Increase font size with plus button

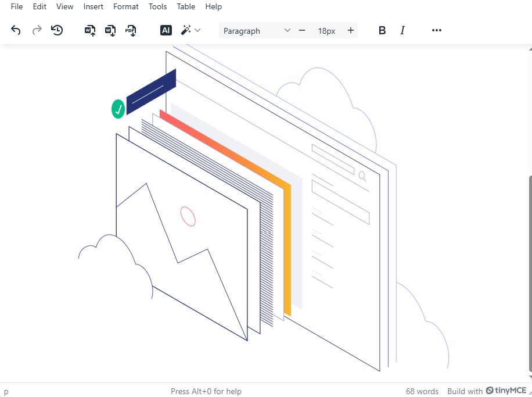[351, 31]
